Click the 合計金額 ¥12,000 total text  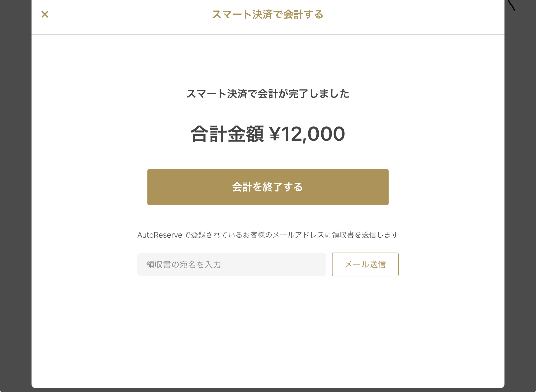point(268,134)
